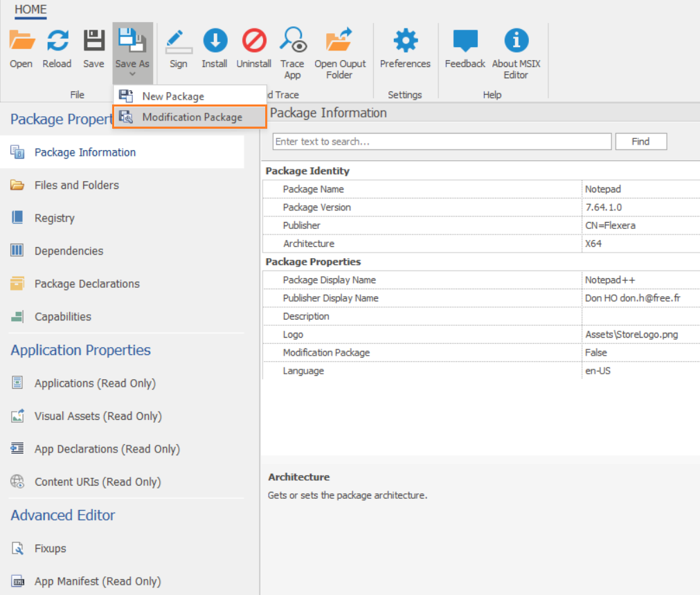The width and height of the screenshot is (700, 595).
Task: Select Package Version value 7.64.1.0
Action: [x=604, y=208]
